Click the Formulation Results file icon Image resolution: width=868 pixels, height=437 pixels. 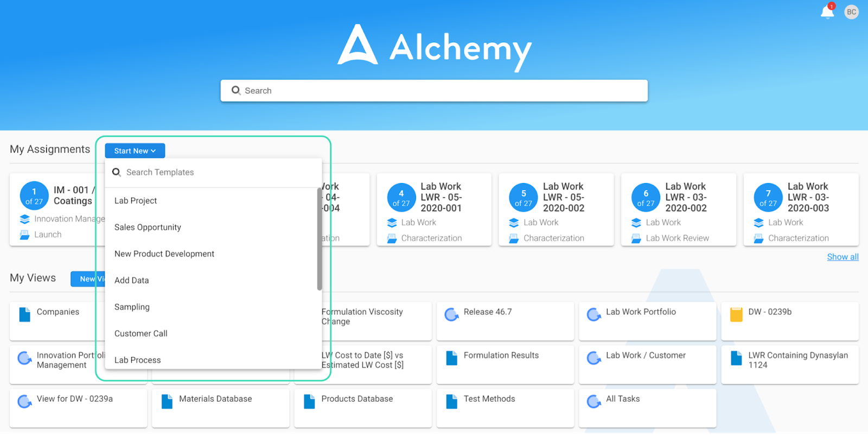pyautogui.click(x=451, y=358)
